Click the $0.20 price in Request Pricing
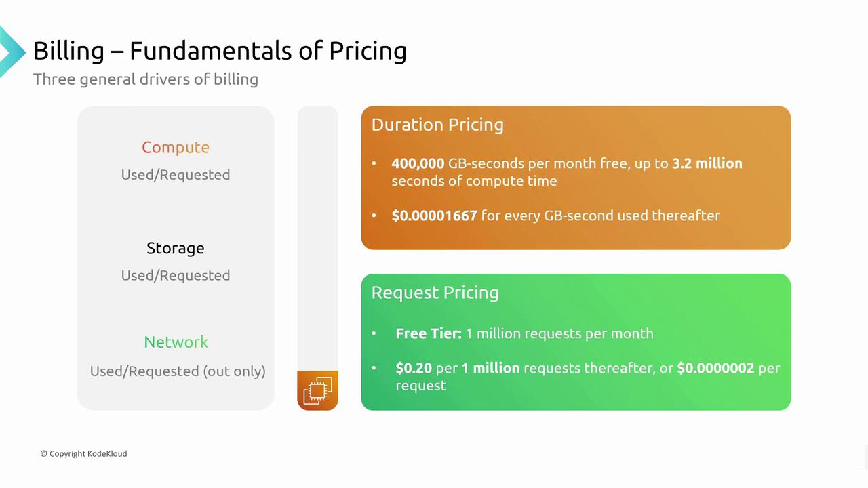The width and height of the screenshot is (868, 488). [x=414, y=368]
